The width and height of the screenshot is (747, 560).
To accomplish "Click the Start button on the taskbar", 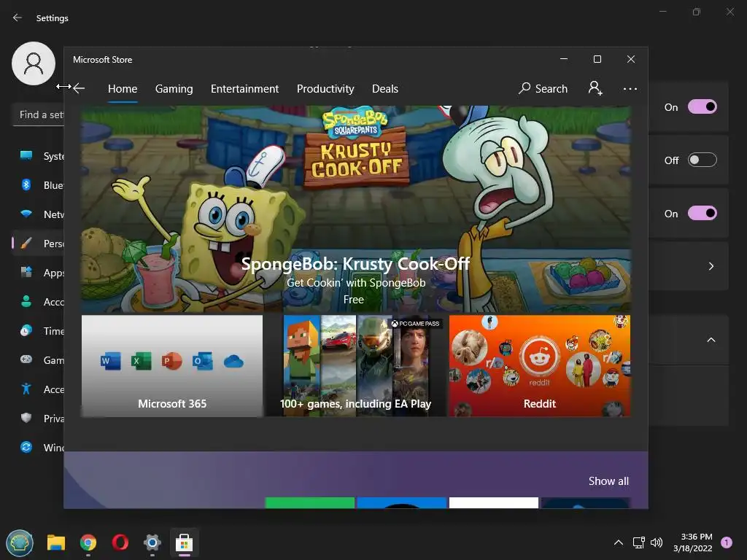I will [x=20, y=542].
